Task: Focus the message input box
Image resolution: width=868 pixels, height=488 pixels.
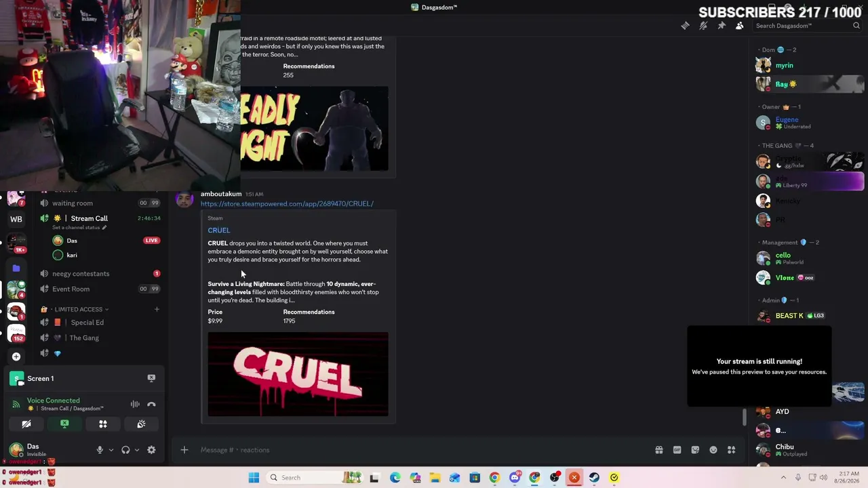Action: coord(420,450)
